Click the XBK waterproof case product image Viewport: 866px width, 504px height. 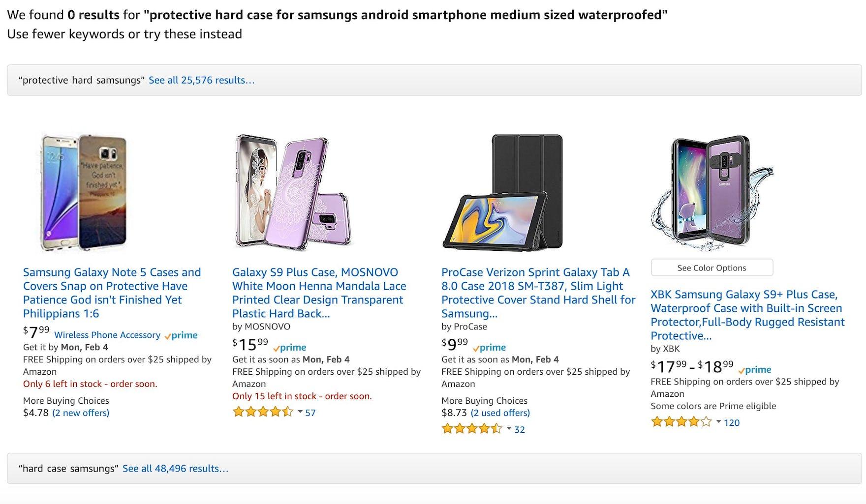711,192
